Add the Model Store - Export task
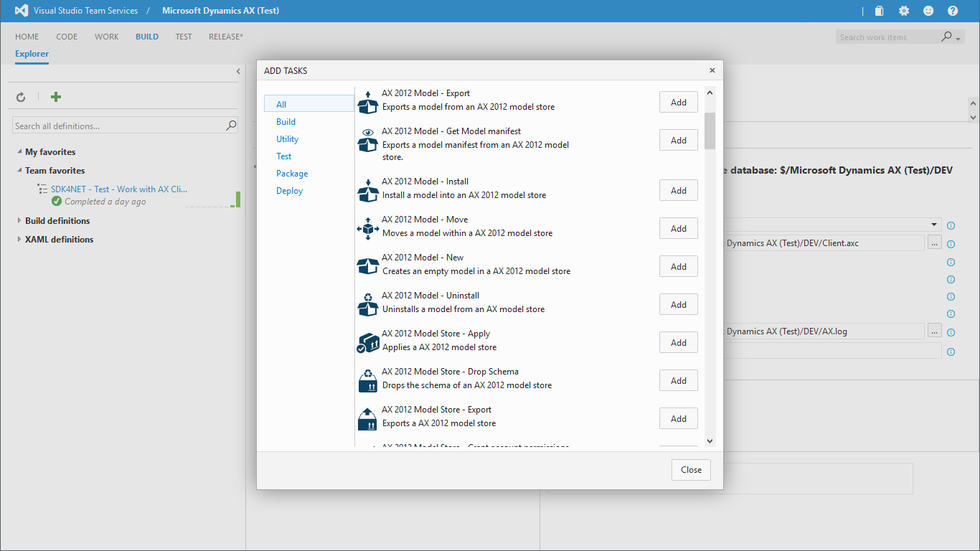 679,418
